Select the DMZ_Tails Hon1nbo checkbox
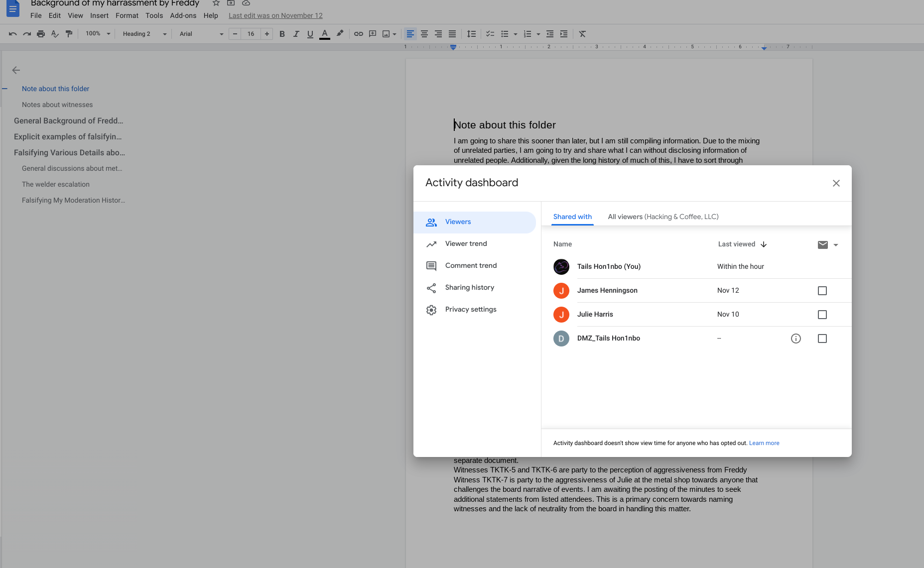The height and width of the screenshot is (568, 924). point(822,339)
